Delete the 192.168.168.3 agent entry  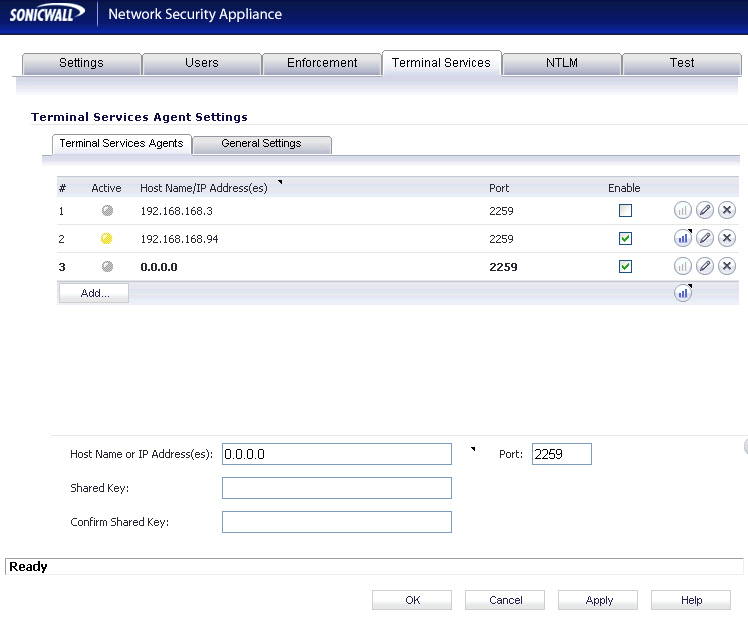727,210
